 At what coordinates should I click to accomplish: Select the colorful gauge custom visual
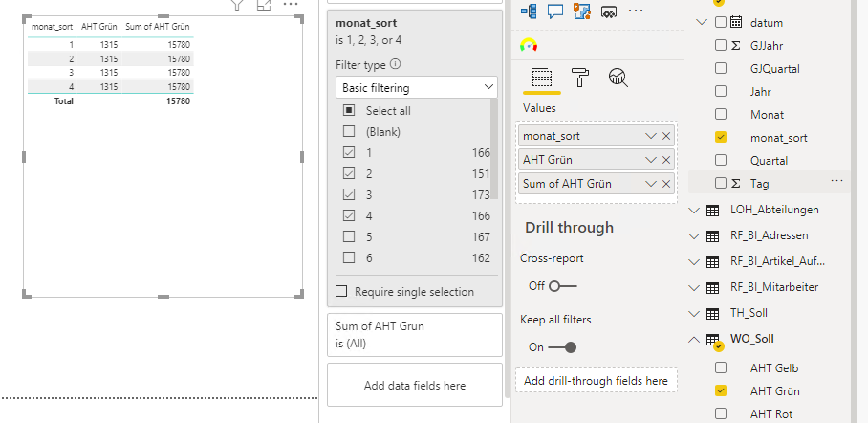(x=530, y=45)
